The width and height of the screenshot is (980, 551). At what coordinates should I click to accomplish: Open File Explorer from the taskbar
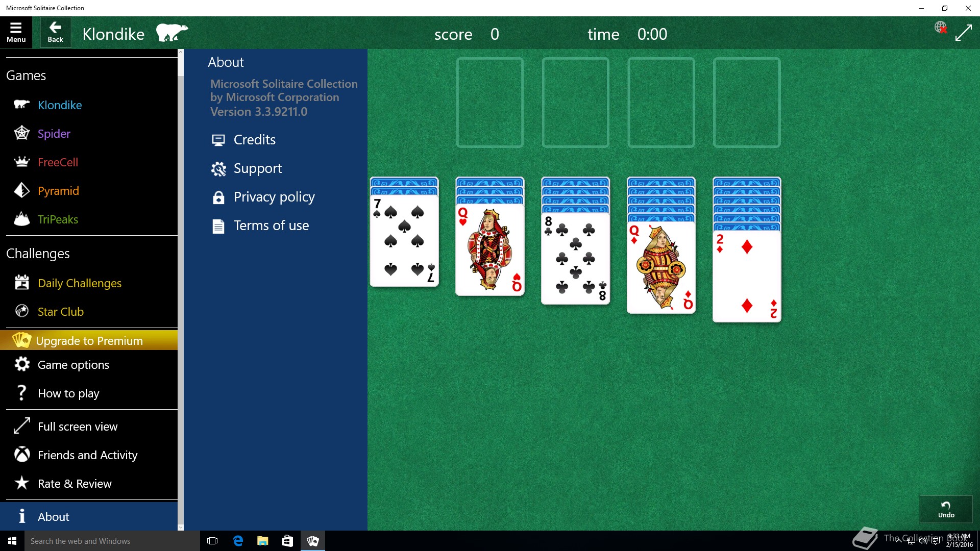coord(263,541)
